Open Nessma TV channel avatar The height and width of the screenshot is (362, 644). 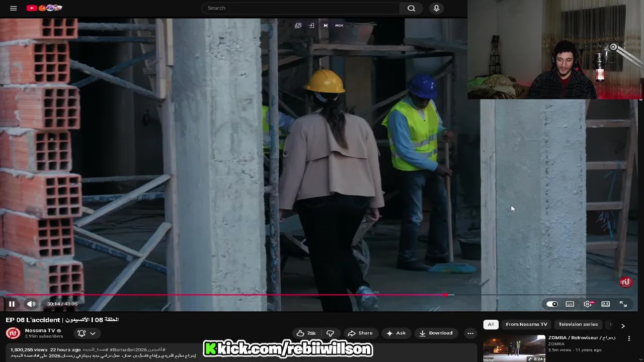pyautogui.click(x=13, y=333)
